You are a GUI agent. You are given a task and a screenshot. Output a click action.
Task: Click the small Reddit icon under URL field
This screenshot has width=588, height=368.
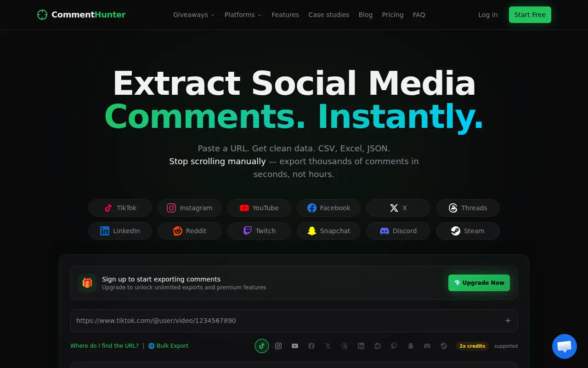pyautogui.click(x=378, y=346)
